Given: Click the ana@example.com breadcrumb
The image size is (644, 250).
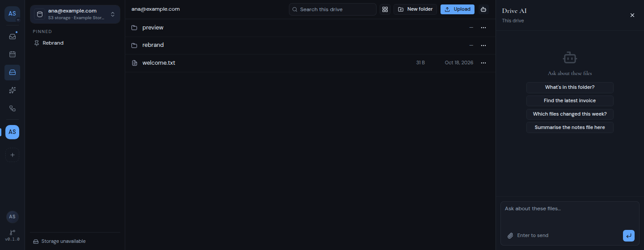Looking at the screenshot, I should coord(156,9).
